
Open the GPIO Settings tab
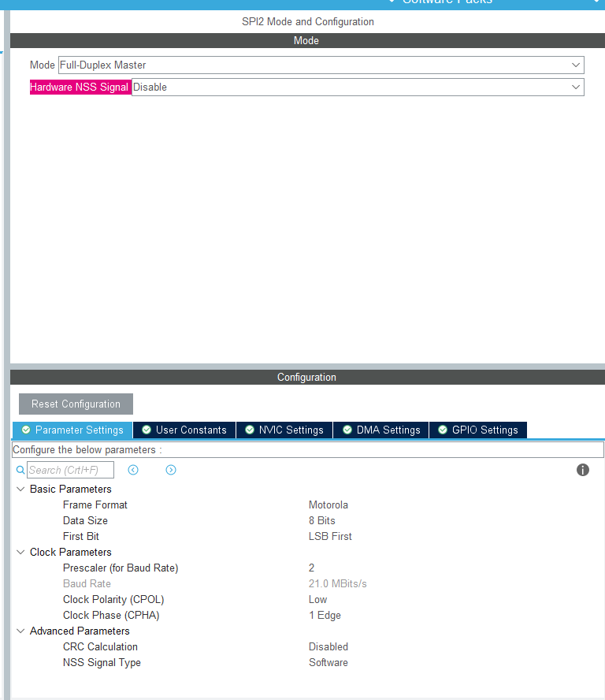[478, 430]
